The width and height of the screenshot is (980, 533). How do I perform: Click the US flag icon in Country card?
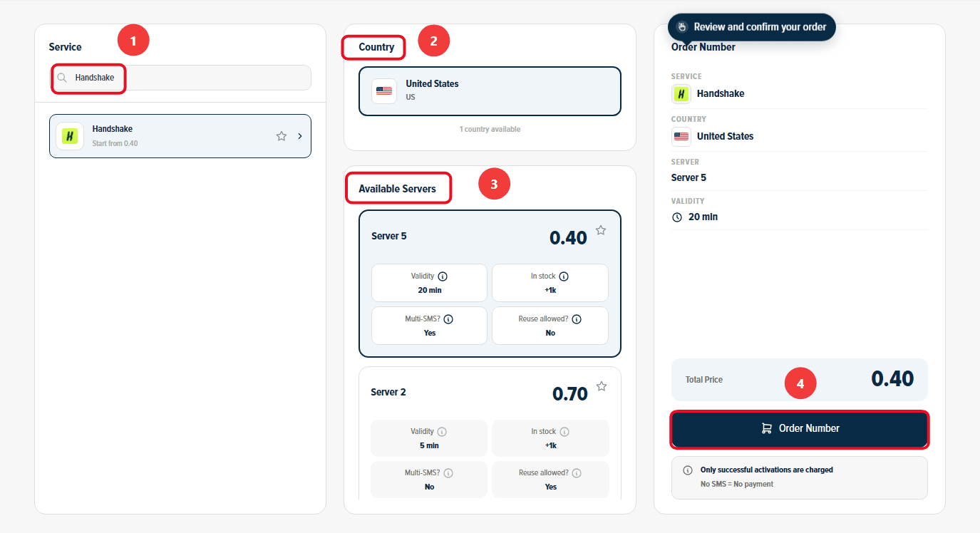pos(384,90)
